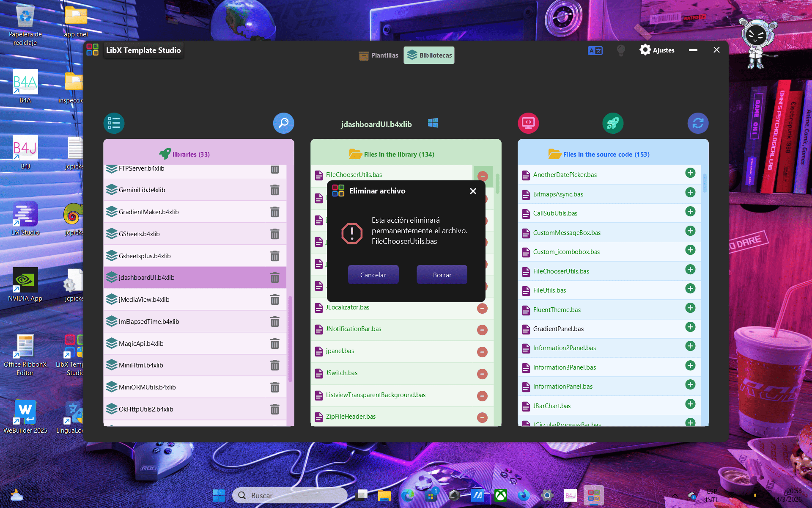Open Ajustes with the gear icon
The height and width of the screenshot is (508, 812).
645,50
